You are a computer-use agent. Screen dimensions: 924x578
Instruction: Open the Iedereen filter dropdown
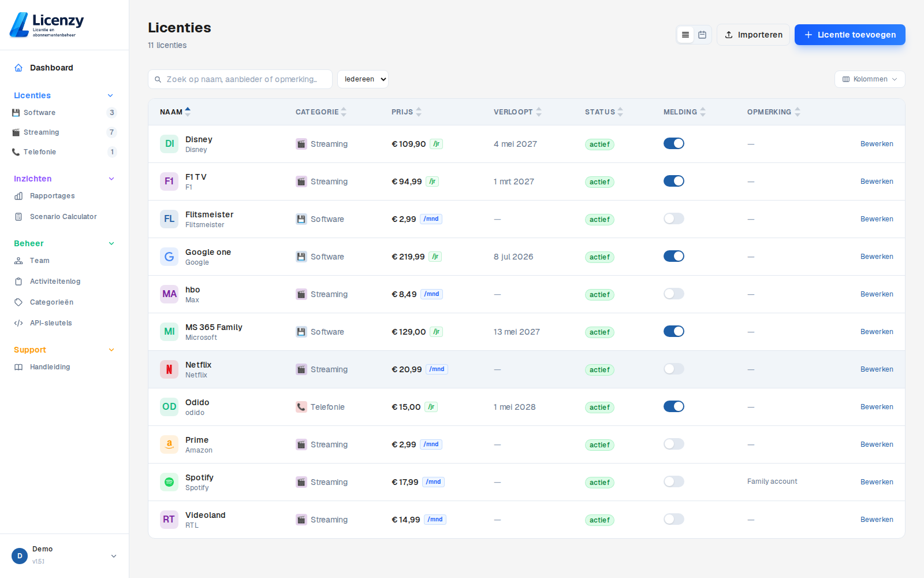[363, 79]
